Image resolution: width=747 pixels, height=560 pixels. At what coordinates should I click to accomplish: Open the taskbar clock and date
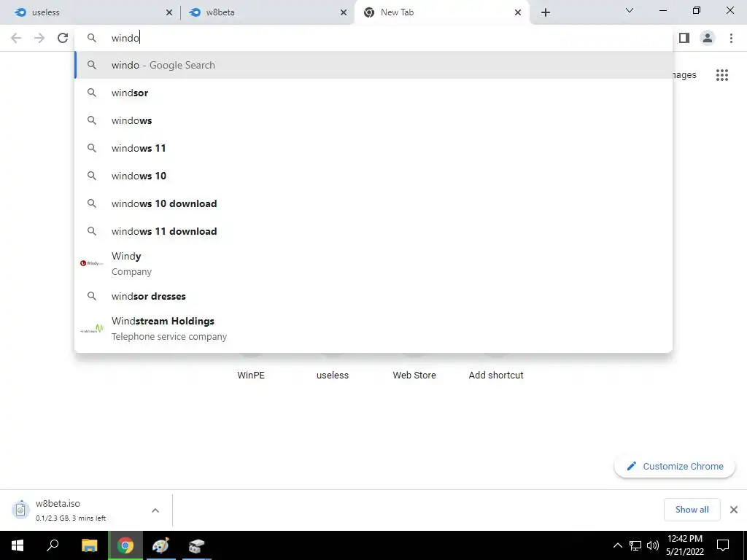pyautogui.click(x=684, y=545)
